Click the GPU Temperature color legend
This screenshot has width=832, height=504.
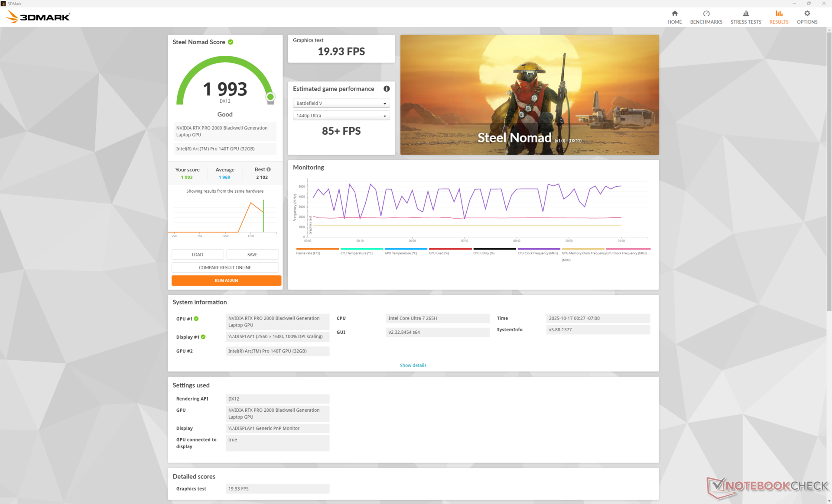click(400, 253)
